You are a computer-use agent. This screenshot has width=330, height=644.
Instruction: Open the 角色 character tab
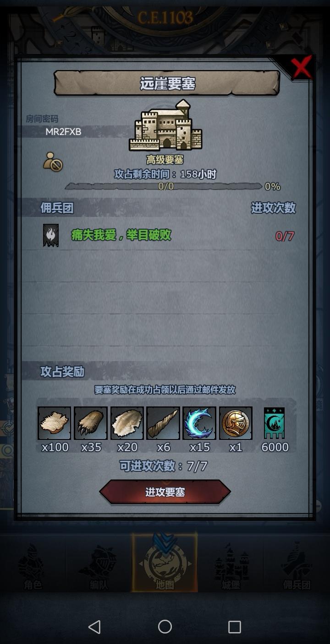coord(33,566)
